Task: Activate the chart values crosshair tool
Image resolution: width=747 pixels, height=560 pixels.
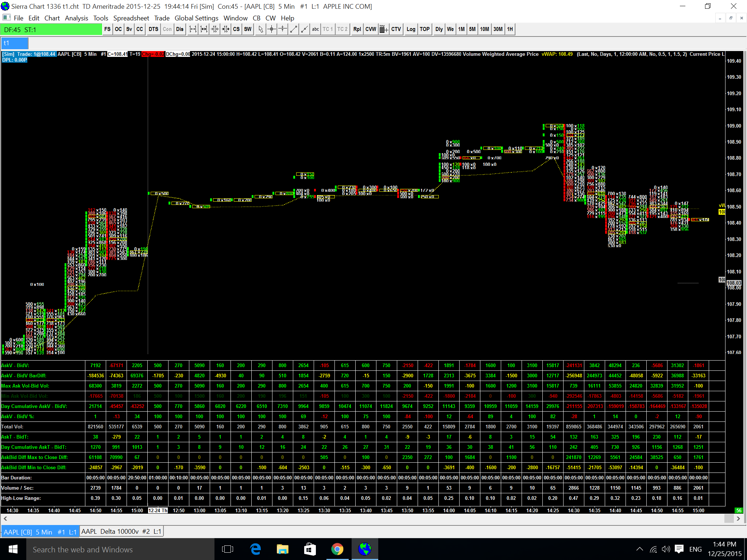Action: pyautogui.click(x=271, y=30)
